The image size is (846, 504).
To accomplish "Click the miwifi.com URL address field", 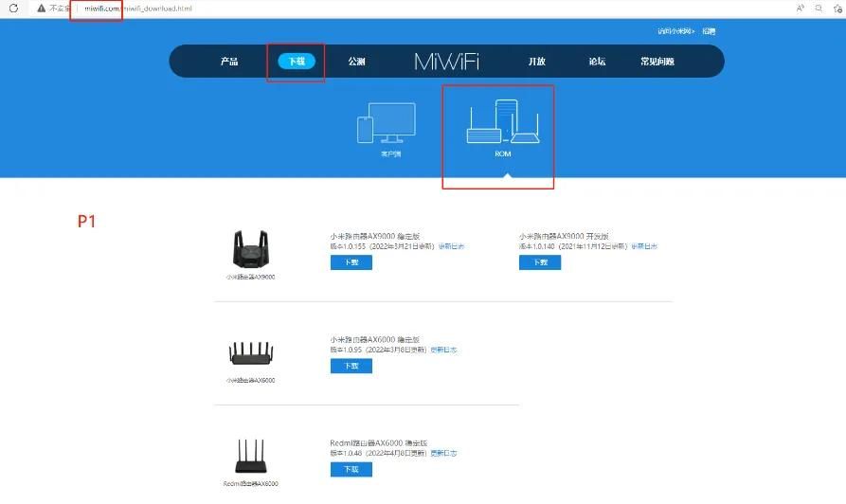I will click(x=138, y=9).
